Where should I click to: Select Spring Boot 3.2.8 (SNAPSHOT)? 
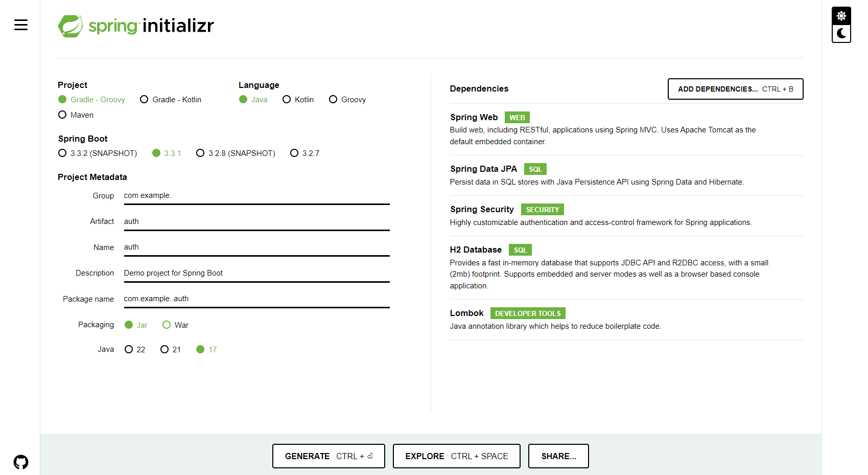tap(236, 153)
